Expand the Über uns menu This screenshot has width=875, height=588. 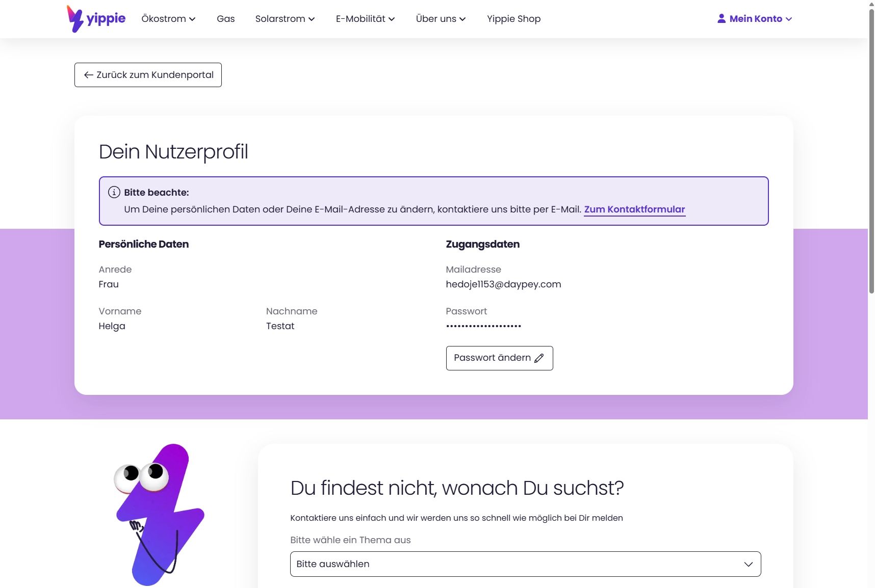point(441,19)
